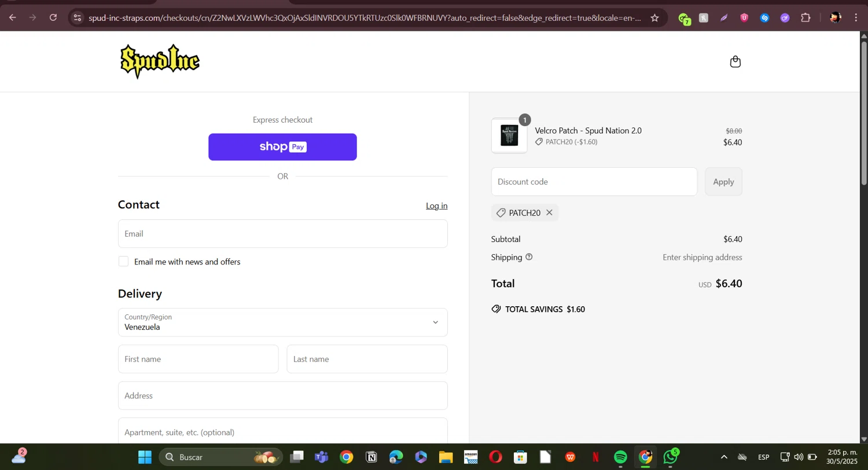Click "Velcro Patch - Spud Nation 2.0" text

click(x=588, y=131)
